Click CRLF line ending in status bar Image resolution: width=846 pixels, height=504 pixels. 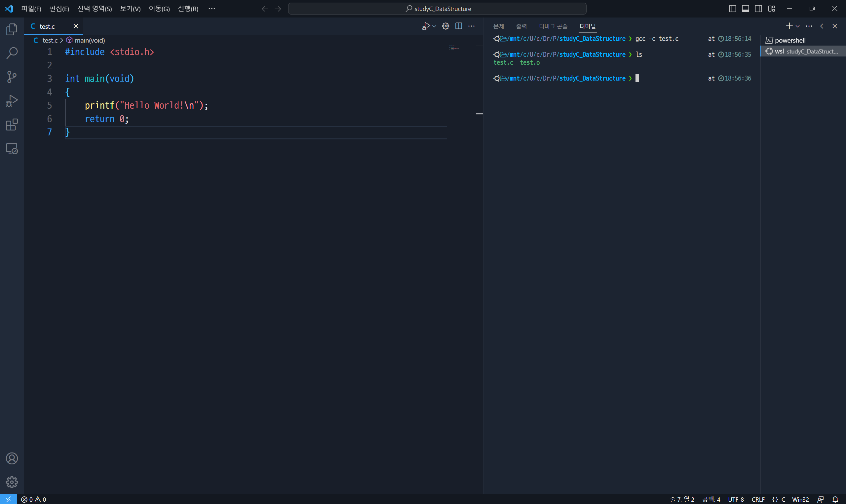pyautogui.click(x=758, y=499)
